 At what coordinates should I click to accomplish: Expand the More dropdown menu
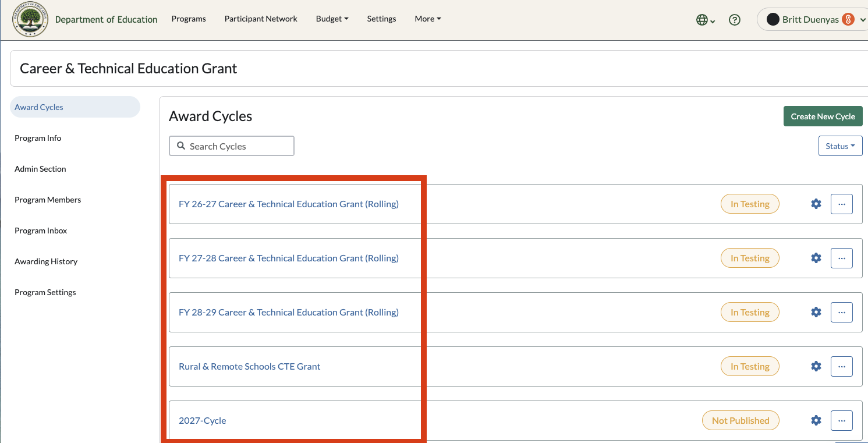click(x=428, y=19)
